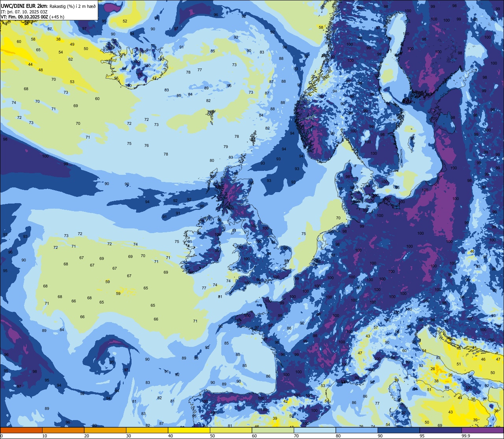The width and height of the screenshot is (504, 439).
Task: Click the 10–20 % orange legend swatch
Action: [63, 430]
